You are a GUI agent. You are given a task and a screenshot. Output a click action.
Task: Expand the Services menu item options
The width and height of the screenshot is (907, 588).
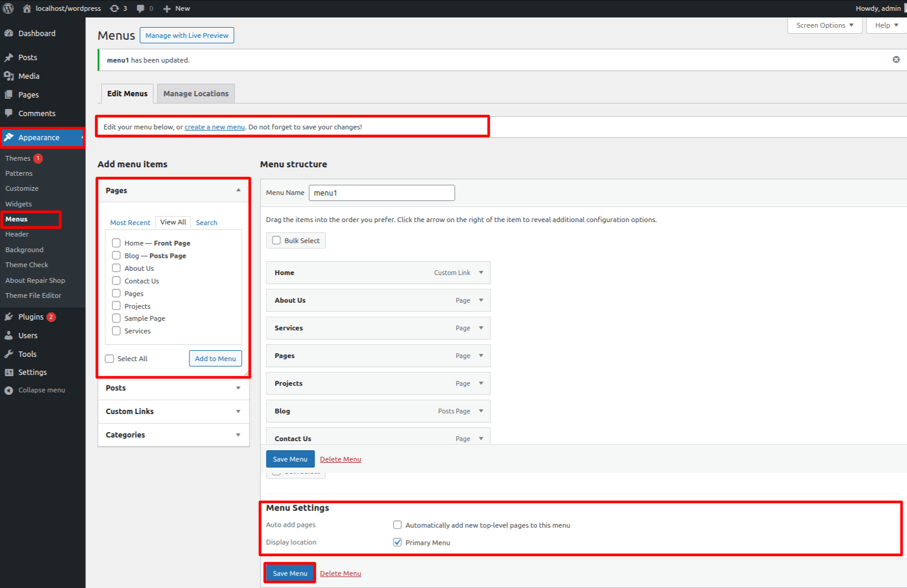click(x=481, y=328)
